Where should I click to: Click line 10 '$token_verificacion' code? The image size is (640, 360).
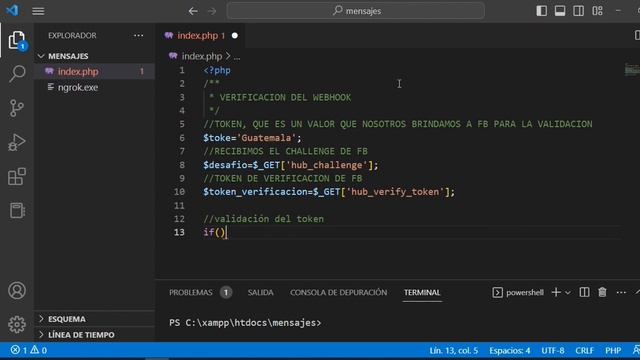click(329, 192)
